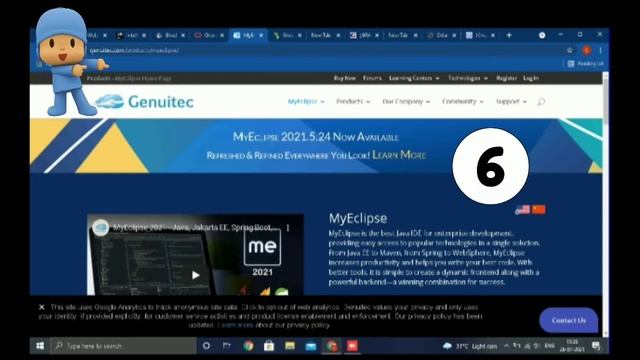Click the Genuitec logo
This screenshot has height=360, width=640.
coord(144,102)
